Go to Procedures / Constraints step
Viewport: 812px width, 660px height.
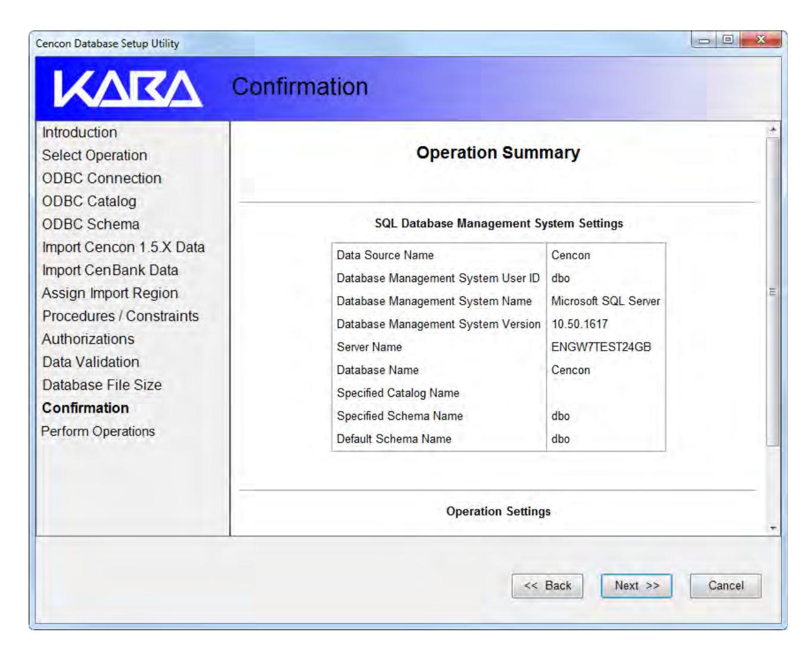coord(120,316)
